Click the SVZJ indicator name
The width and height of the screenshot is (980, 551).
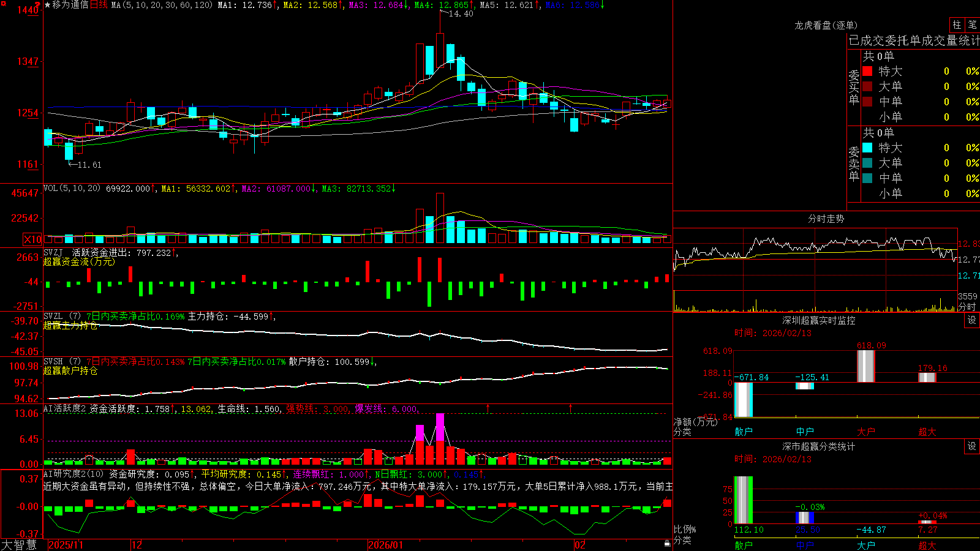pos(53,252)
